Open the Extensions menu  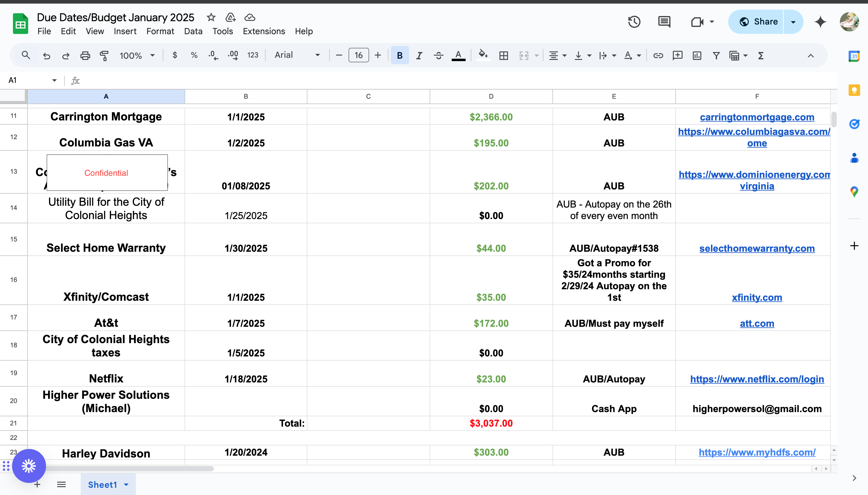point(264,31)
